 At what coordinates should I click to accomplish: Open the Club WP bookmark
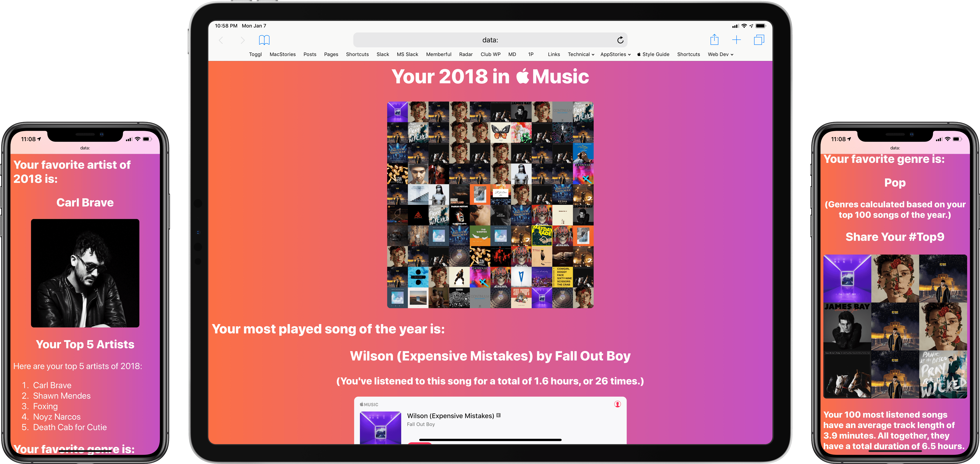tap(490, 54)
